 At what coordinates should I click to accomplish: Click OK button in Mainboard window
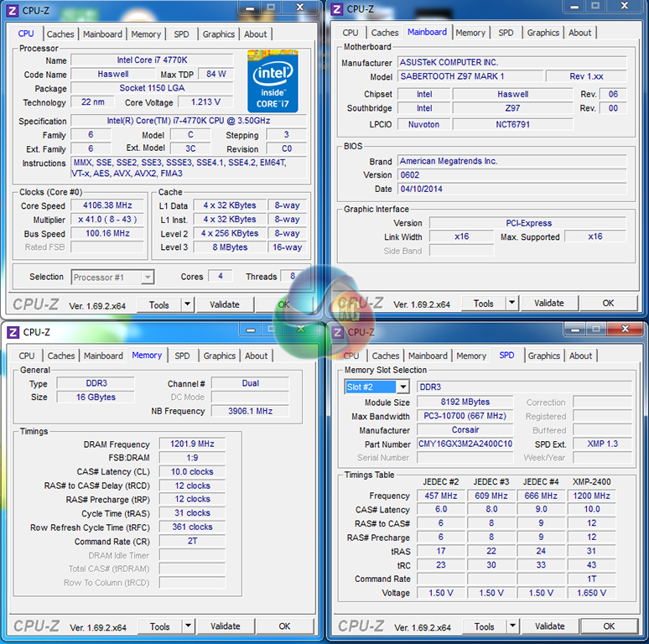pyautogui.click(x=609, y=303)
